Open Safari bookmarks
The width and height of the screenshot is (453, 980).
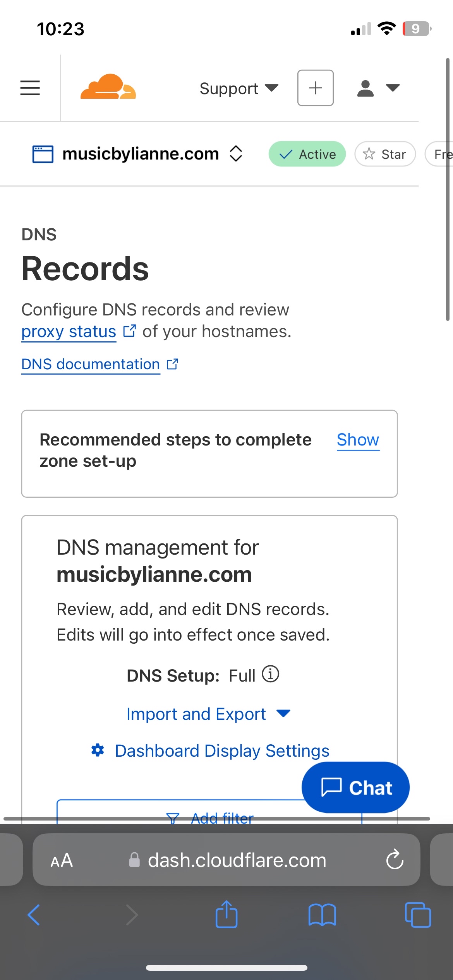pyautogui.click(x=322, y=915)
